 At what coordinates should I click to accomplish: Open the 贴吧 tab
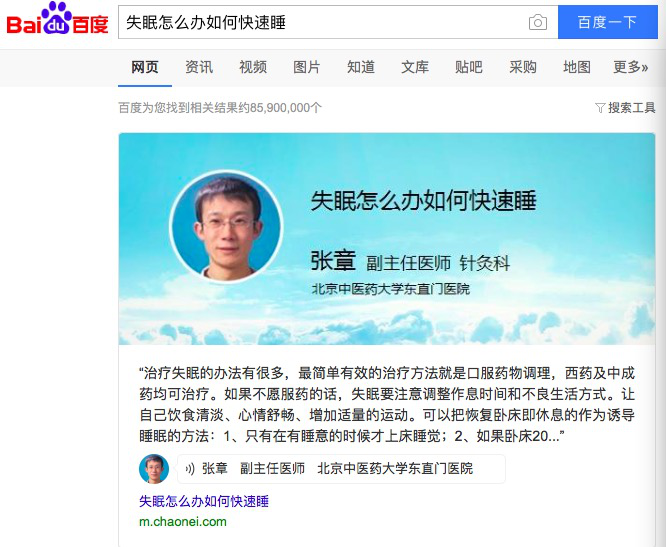(x=468, y=67)
